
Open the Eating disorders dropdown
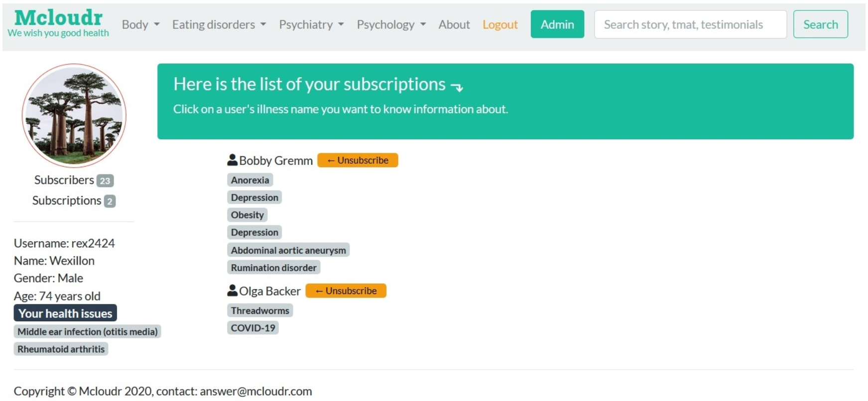[x=219, y=24]
